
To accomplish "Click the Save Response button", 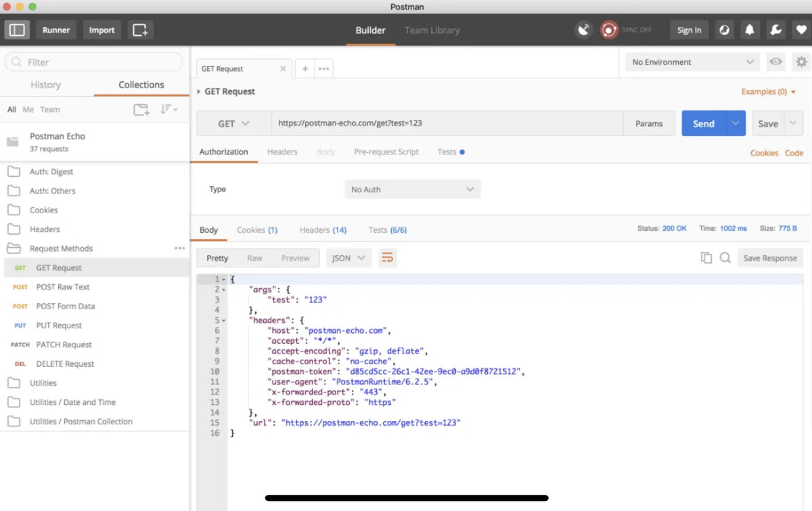I will pos(770,258).
